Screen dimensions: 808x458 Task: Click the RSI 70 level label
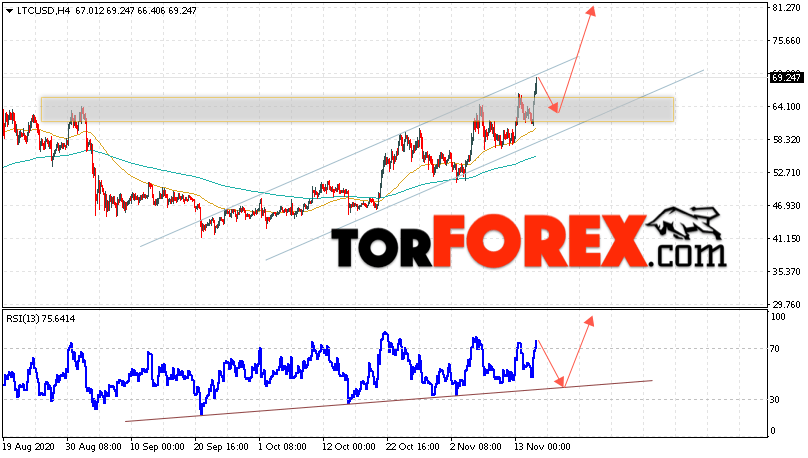pos(774,349)
